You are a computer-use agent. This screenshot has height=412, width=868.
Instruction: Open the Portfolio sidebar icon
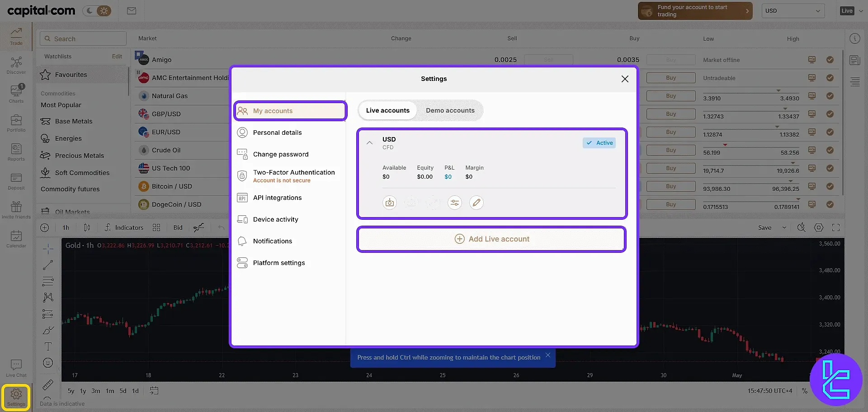[16, 123]
